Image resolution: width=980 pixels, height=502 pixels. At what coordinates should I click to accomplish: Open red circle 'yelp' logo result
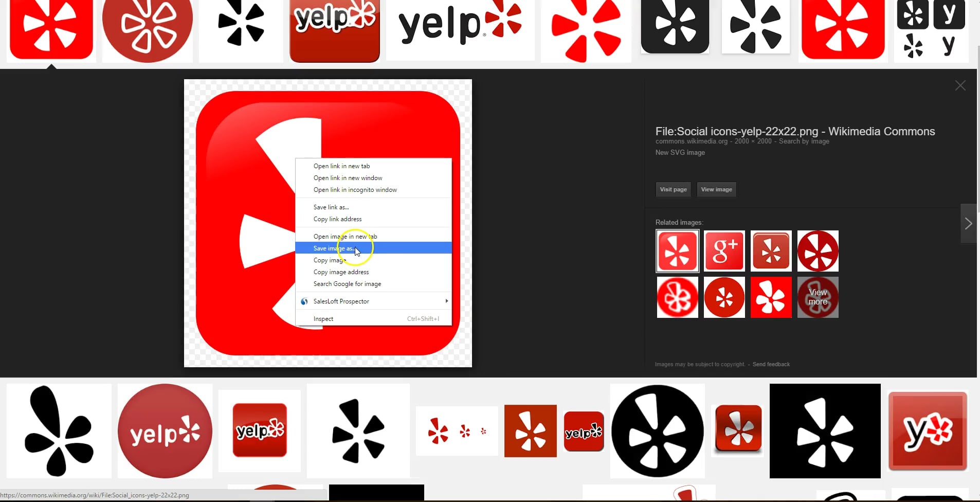(165, 431)
